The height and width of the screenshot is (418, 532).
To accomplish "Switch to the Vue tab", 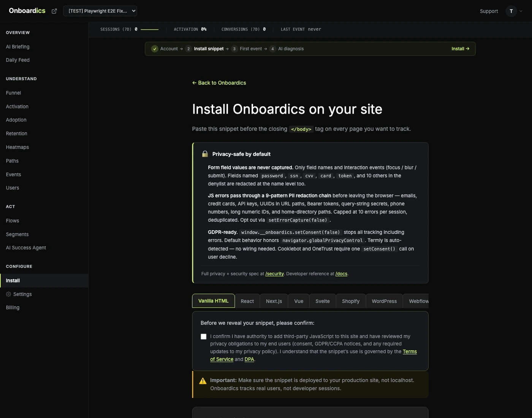I will pyautogui.click(x=299, y=301).
